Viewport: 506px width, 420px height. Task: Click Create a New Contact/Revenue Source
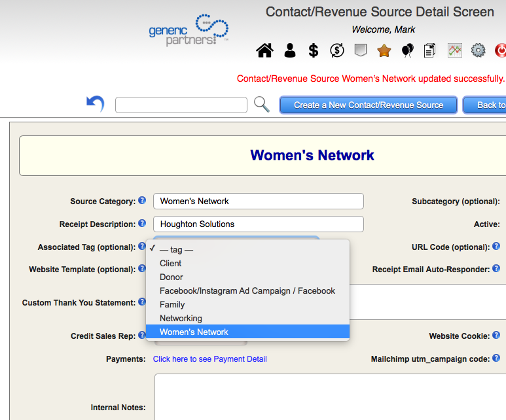coord(369,105)
